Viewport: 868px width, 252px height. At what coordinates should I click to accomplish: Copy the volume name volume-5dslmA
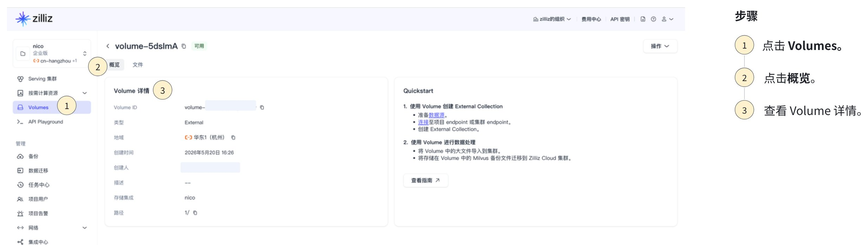pos(184,46)
